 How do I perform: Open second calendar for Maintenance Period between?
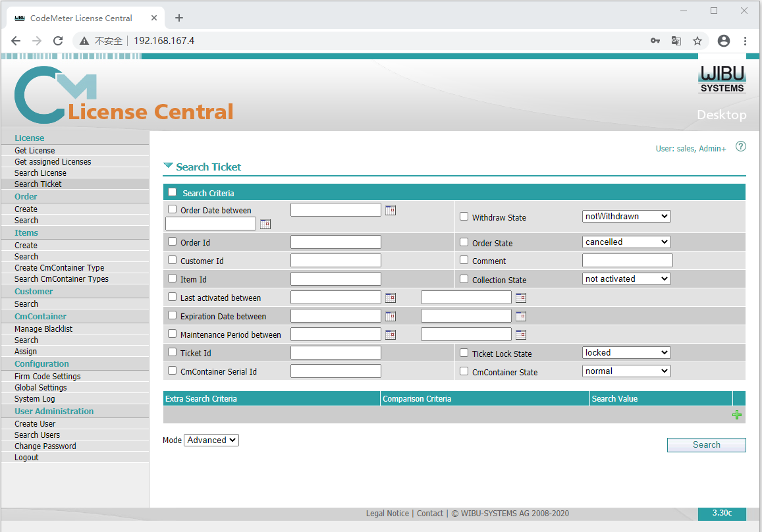pyautogui.click(x=520, y=334)
